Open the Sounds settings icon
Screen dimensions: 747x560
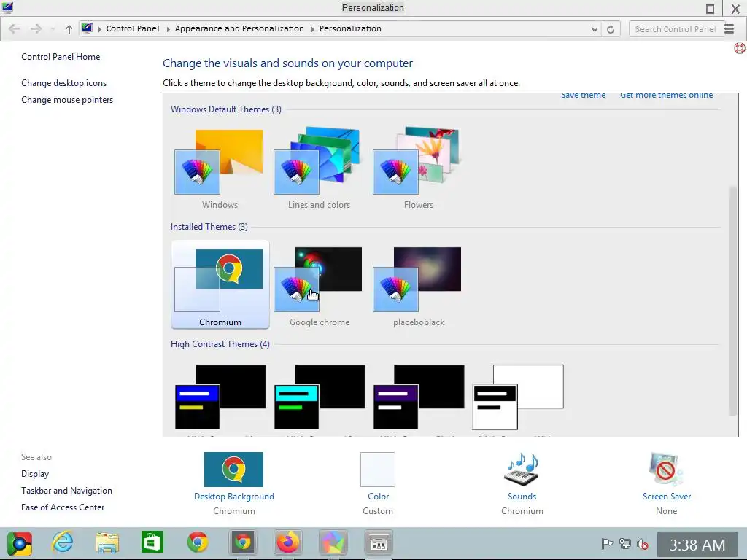pyautogui.click(x=522, y=470)
